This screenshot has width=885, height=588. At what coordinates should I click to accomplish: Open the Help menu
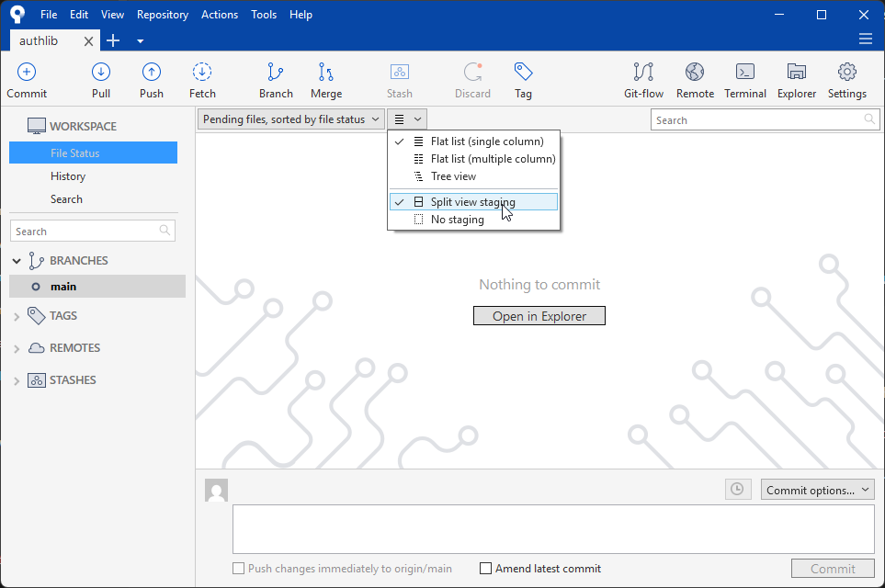pos(301,15)
